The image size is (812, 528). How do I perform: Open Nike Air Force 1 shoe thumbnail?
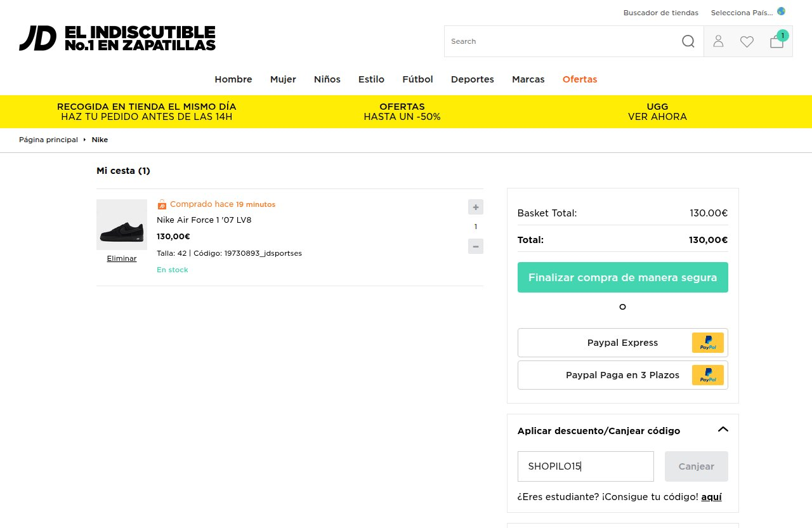click(x=122, y=225)
